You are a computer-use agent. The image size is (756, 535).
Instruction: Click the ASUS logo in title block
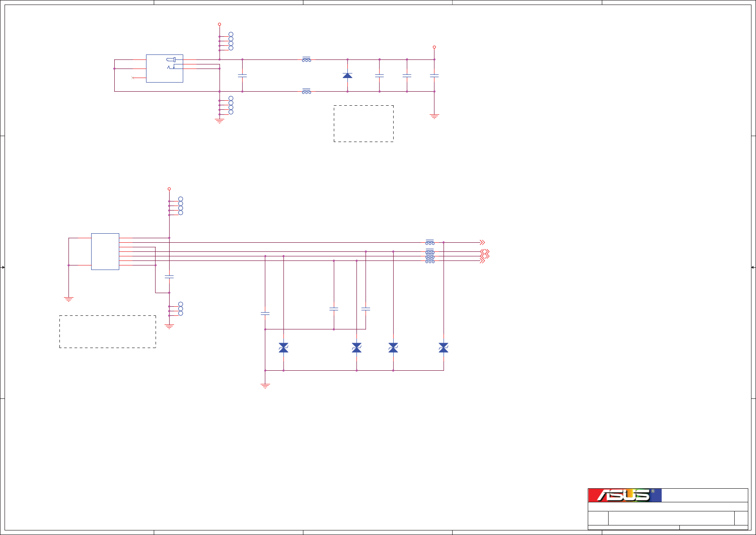tap(624, 495)
